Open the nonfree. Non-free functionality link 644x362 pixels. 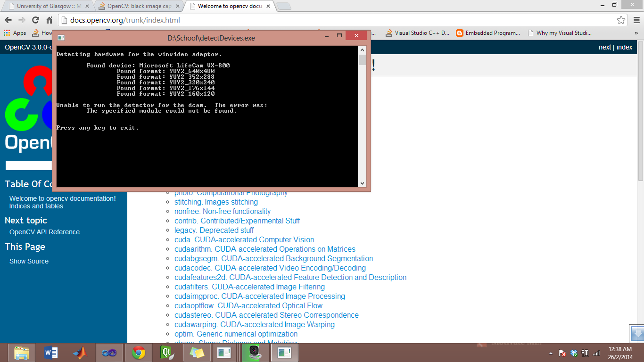coord(223,211)
